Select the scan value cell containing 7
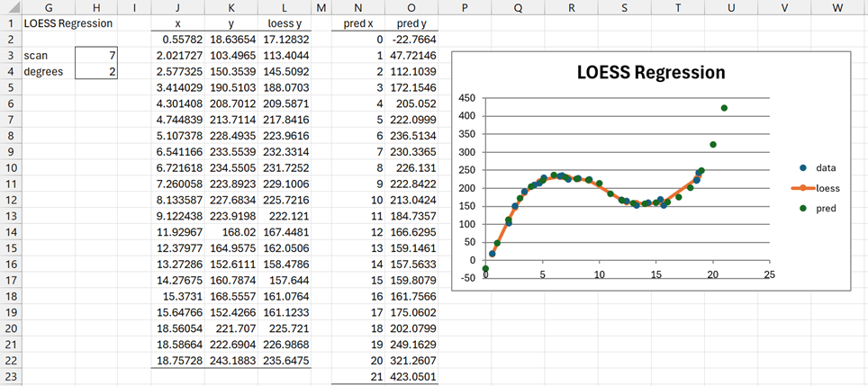Screen dimensions: 868x386 pyautogui.click(x=97, y=56)
